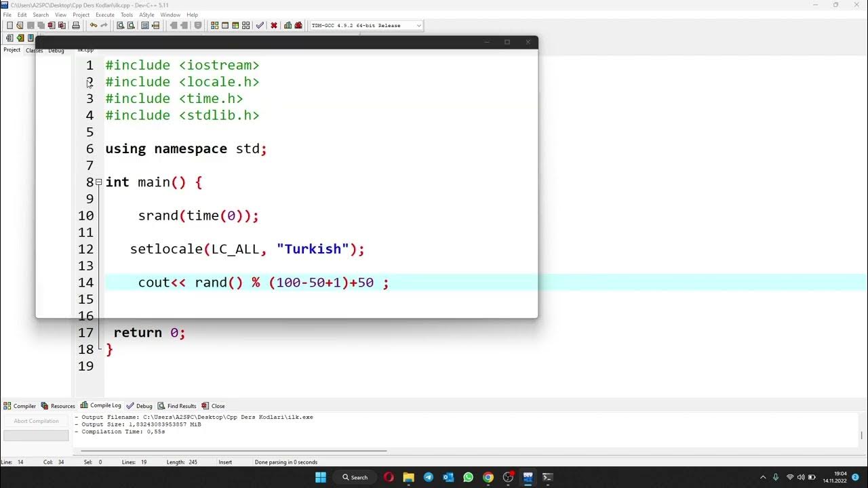Open the Execute menu

click(105, 14)
